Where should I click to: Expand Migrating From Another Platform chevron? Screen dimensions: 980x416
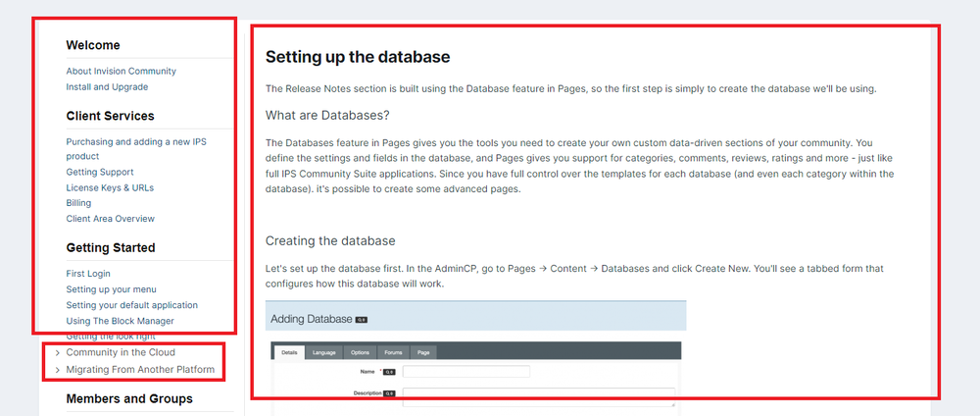(58, 370)
